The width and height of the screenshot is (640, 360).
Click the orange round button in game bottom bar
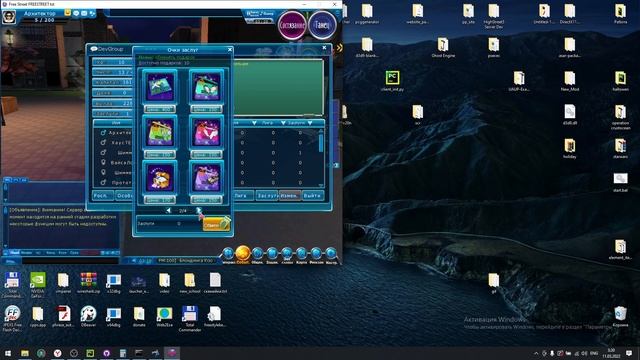click(x=243, y=253)
